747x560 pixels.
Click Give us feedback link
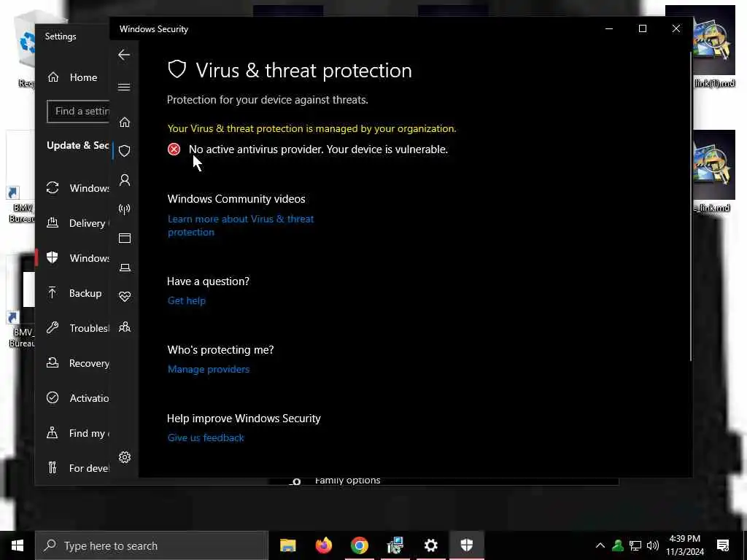pyautogui.click(x=205, y=437)
